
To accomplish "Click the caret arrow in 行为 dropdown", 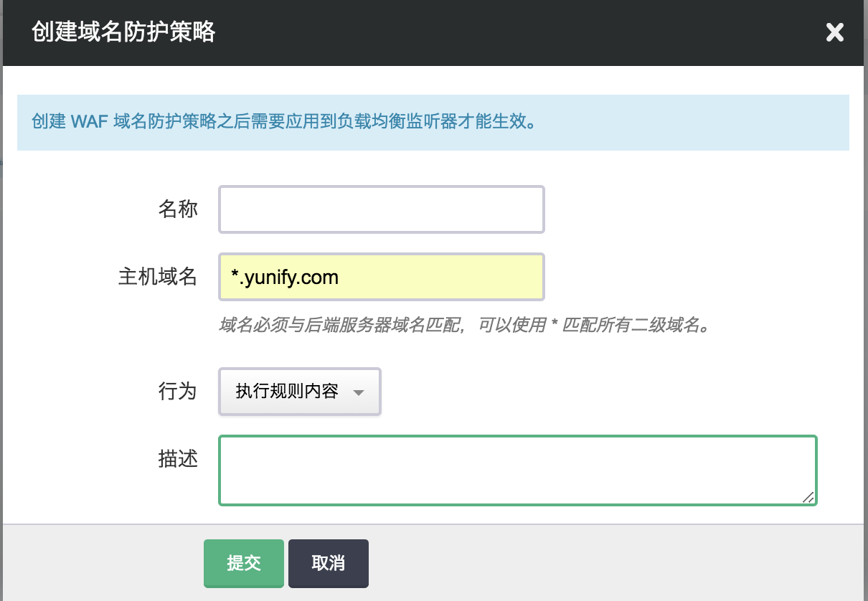I will pos(359,392).
